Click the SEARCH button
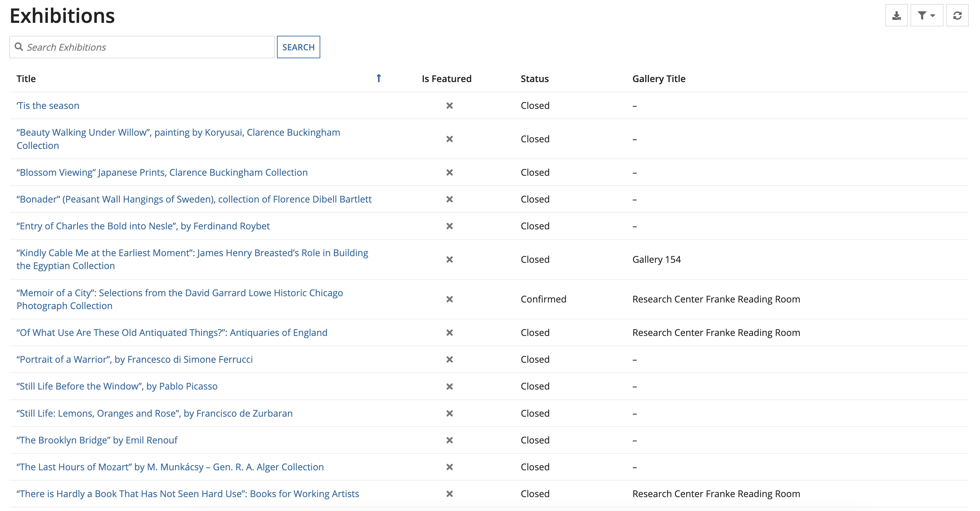This screenshot has height=511, width=980. pos(299,47)
